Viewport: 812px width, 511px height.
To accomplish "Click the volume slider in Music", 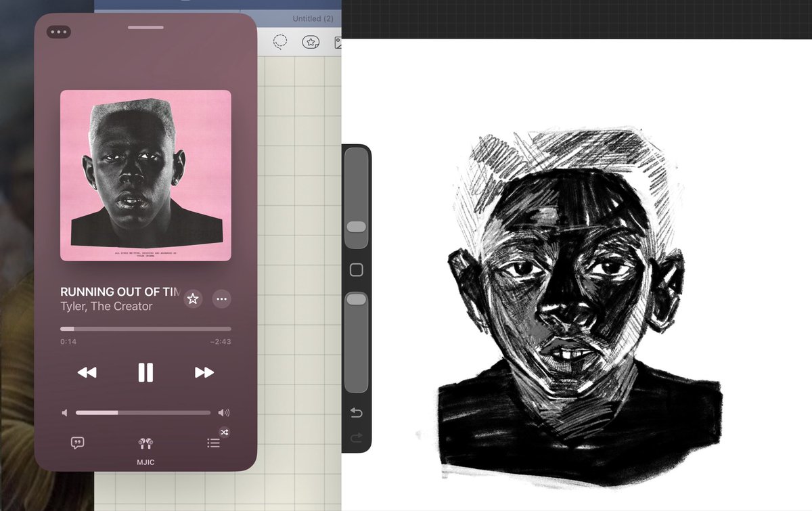I will (143, 412).
